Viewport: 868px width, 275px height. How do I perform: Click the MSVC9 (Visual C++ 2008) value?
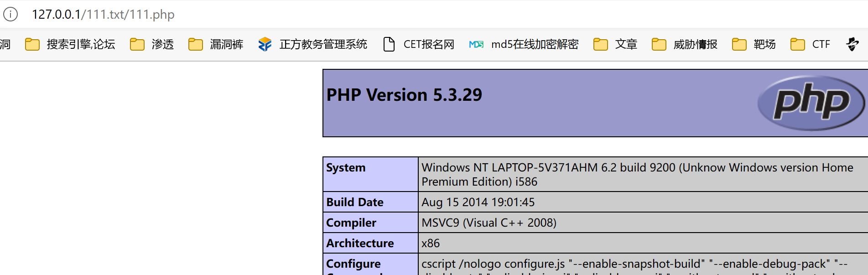point(489,223)
